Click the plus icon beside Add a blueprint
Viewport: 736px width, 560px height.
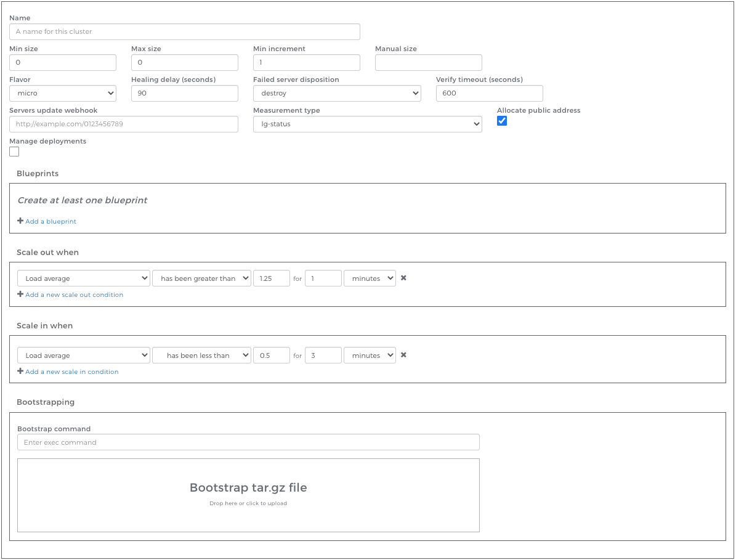pos(20,221)
